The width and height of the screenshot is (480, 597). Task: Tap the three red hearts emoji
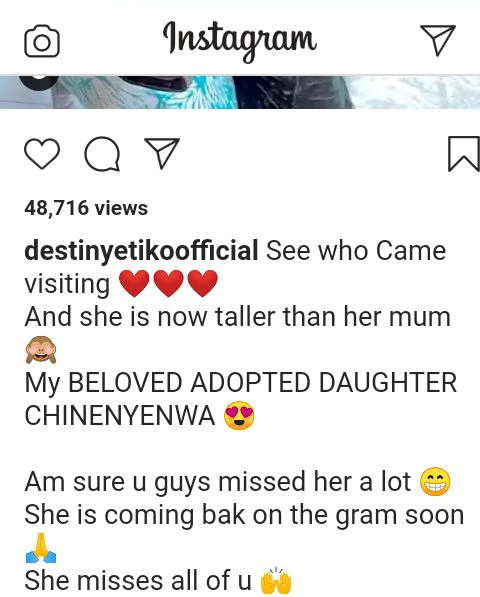click(x=168, y=283)
